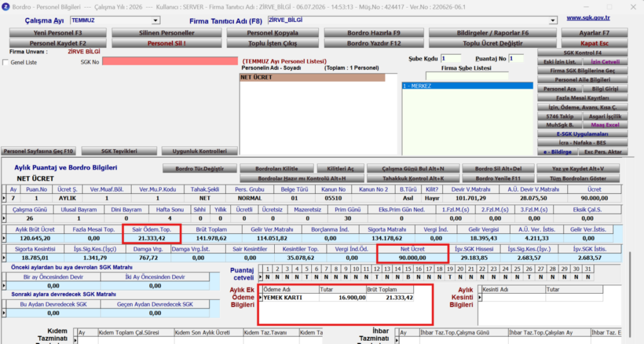Open İzin, Ödeme, Avans, Kısa Ç.

(582, 108)
